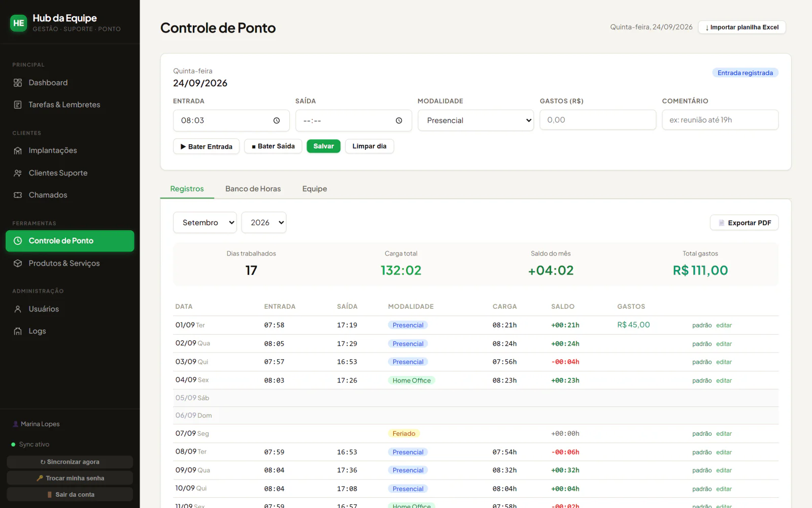Click Trocar minha senha button
The width and height of the screenshot is (812, 508).
point(70,478)
